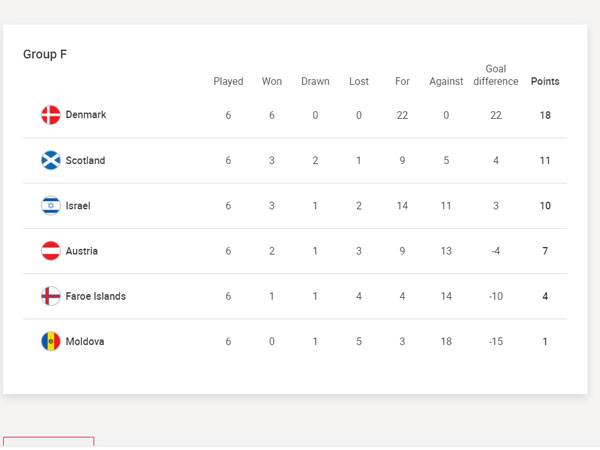The width and height of the screenshot is (600, 450).
Task: Click the Faroe Islands flag icon
Action: click(51, 296)
